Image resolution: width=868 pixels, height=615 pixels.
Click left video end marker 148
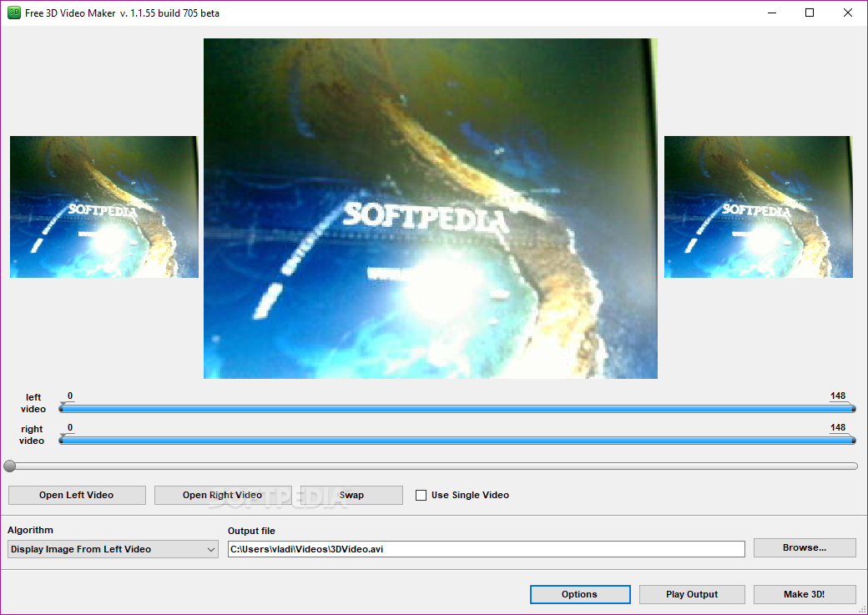pyautogui.click(x=838, y=396)
